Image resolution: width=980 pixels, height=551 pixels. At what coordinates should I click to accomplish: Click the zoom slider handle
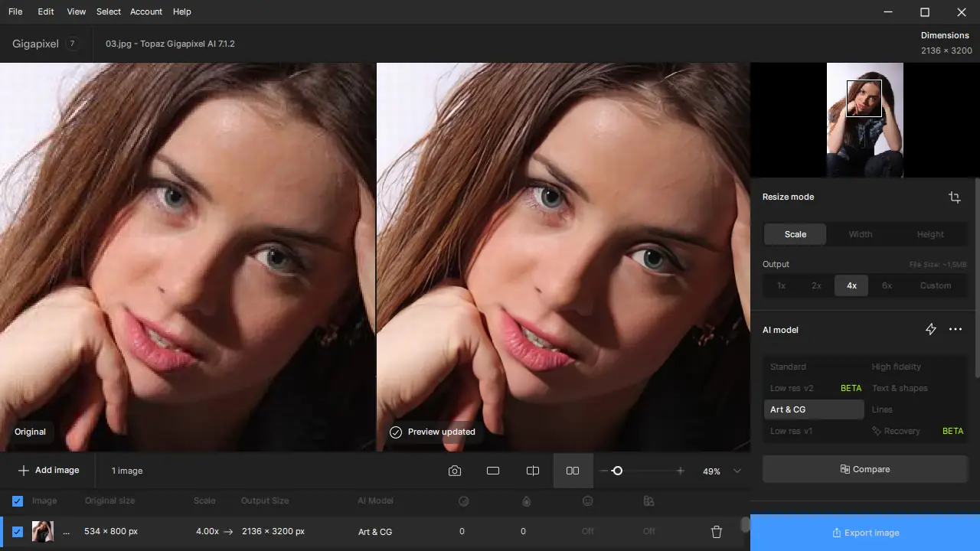coord(617,471)
